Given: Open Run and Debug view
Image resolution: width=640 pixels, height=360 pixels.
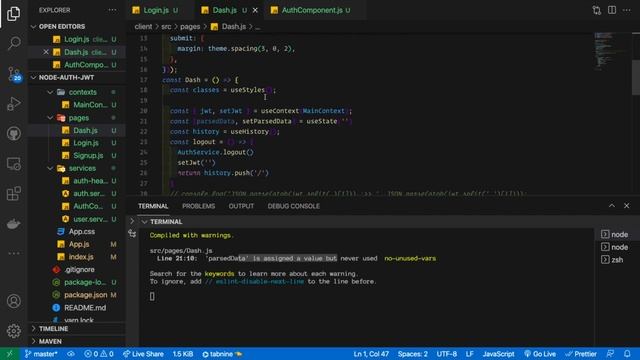Looking at the screenshot, I should [13, 104].
